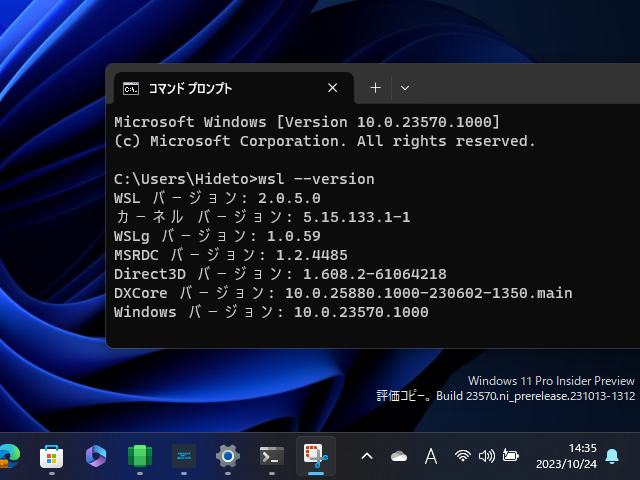Screen dimensions: 640x480
Task: Open Wi-Fi network tray icon
Action: 462,456
